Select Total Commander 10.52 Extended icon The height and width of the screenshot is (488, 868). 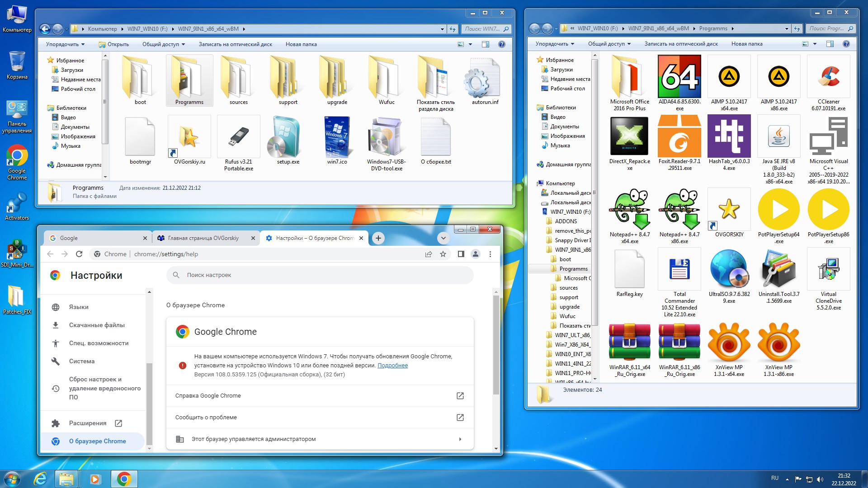tap(679, 269)
